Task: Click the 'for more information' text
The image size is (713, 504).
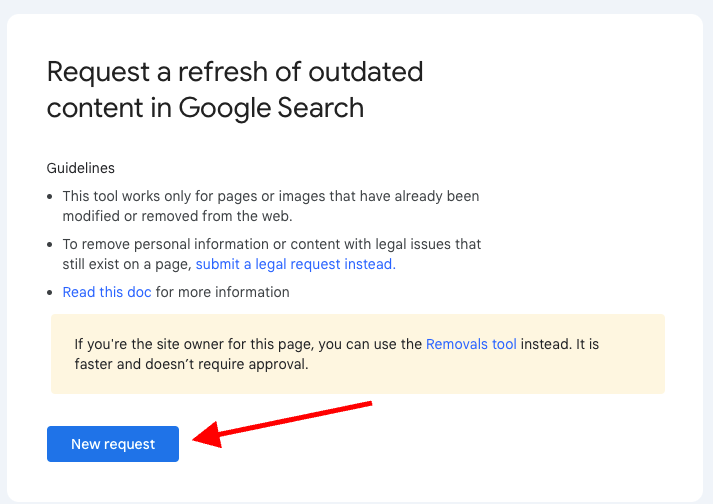Action: [x=222, y=292]
